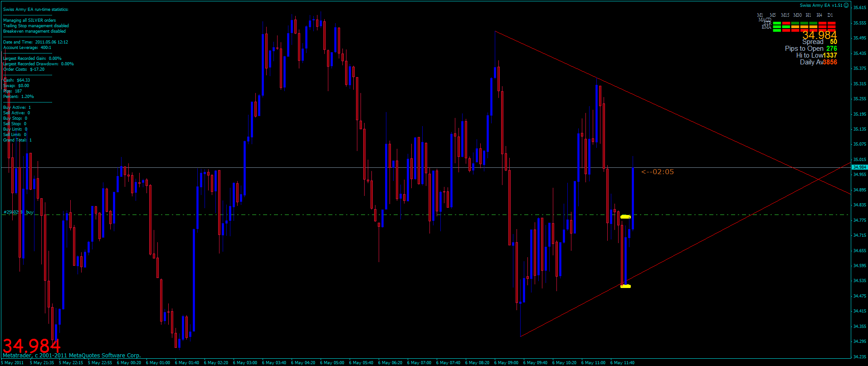Click the M1 timeframe column header

[x=761, y=15]
